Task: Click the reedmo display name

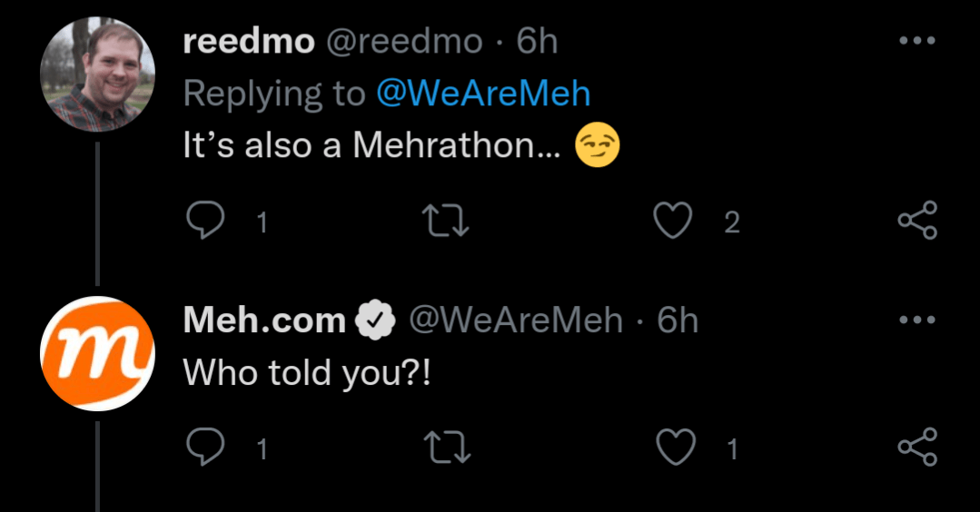Action: [248, 42]
